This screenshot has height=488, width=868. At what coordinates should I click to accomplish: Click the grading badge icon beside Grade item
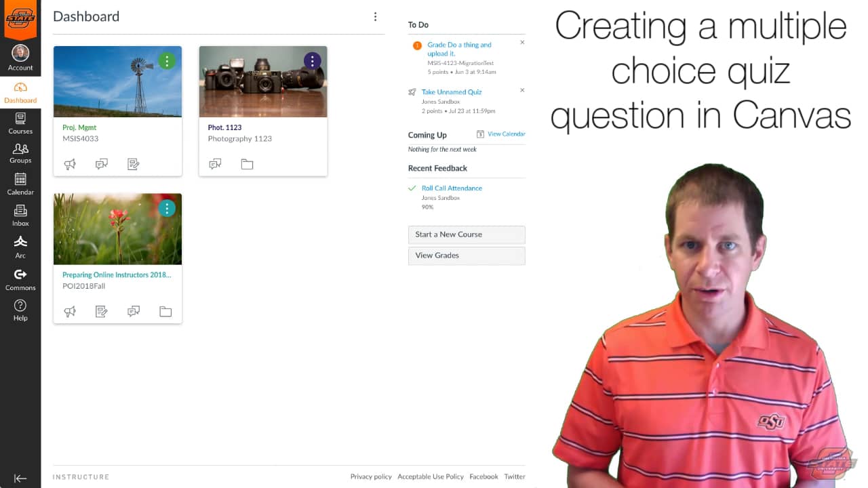click(417, 45)
